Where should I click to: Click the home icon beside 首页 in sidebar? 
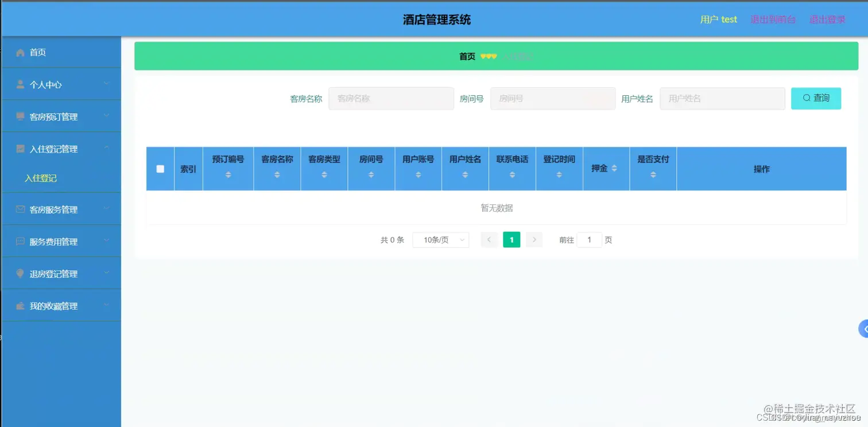pos(21,53)
